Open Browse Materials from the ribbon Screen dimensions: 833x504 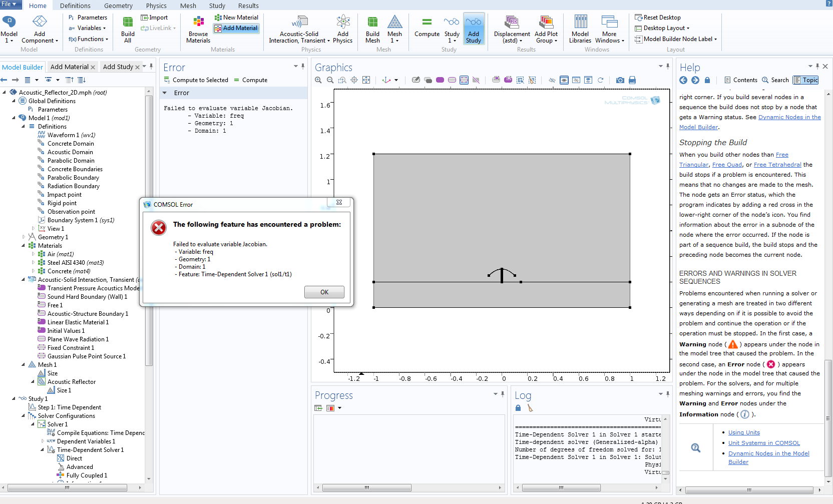click(198, 30)
